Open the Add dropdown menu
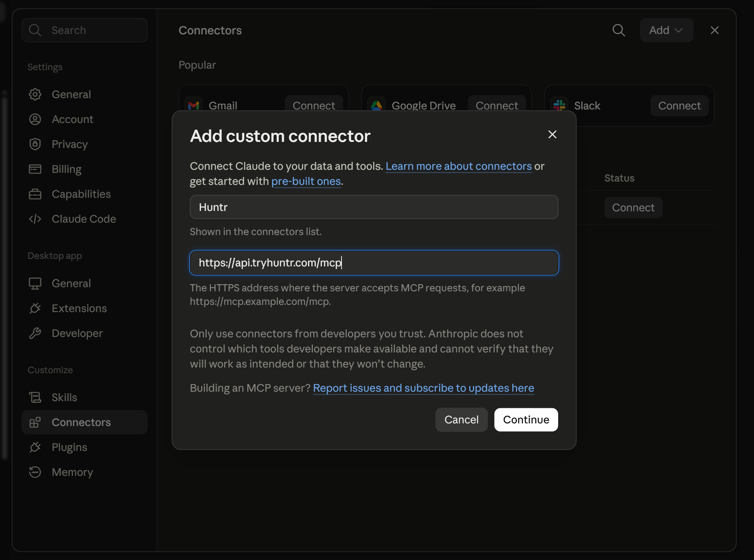 (x=666, y=30)
